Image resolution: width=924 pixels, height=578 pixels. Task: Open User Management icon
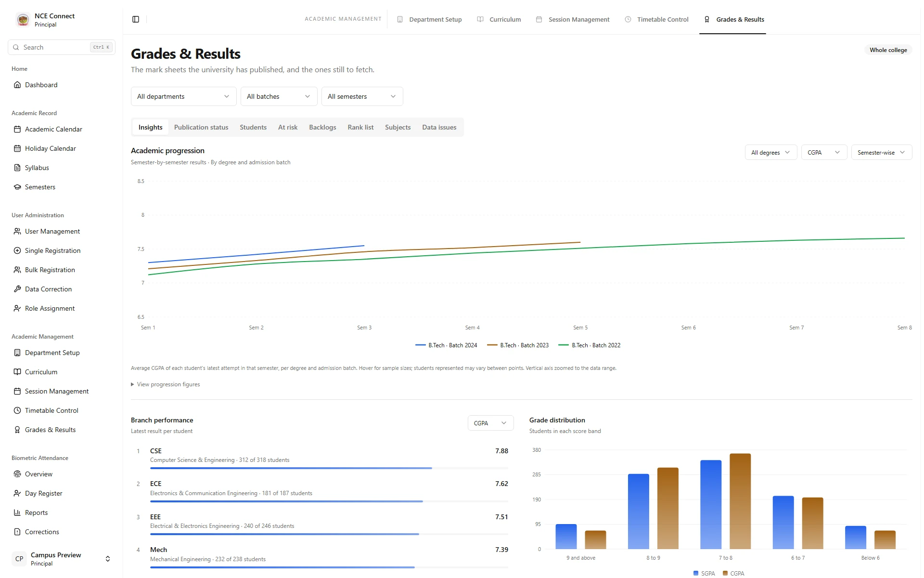(x=17, y=231)
